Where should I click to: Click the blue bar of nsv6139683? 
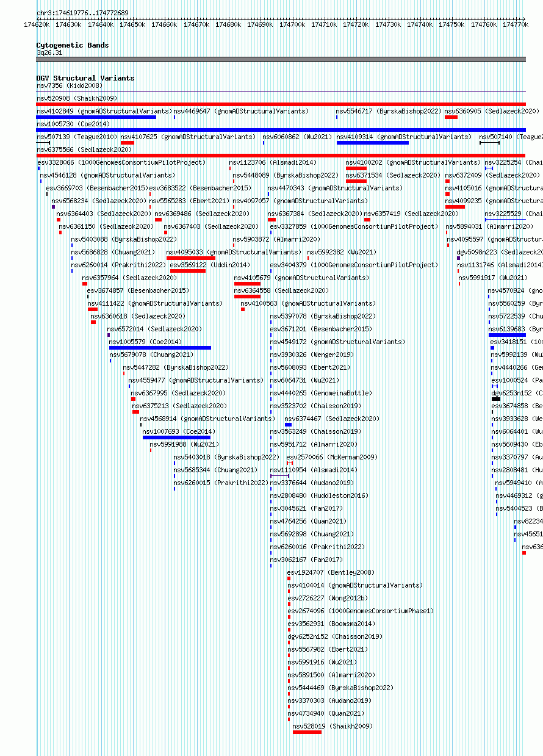507,335
